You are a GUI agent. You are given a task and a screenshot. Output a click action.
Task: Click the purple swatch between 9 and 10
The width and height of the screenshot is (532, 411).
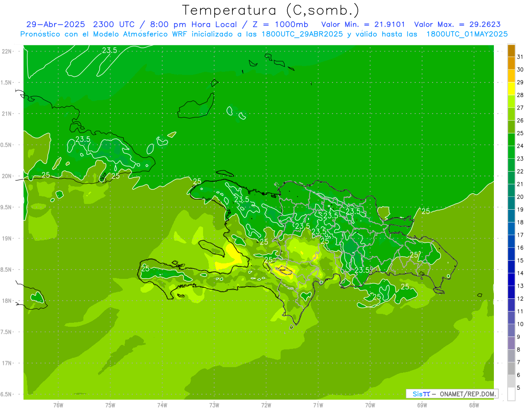pyautogui.click(x=511, y=330)
